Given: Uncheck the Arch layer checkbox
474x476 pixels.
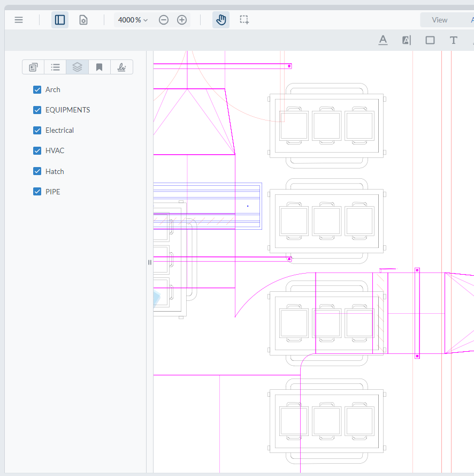Looking at the screenshot, I should [37, 89].
